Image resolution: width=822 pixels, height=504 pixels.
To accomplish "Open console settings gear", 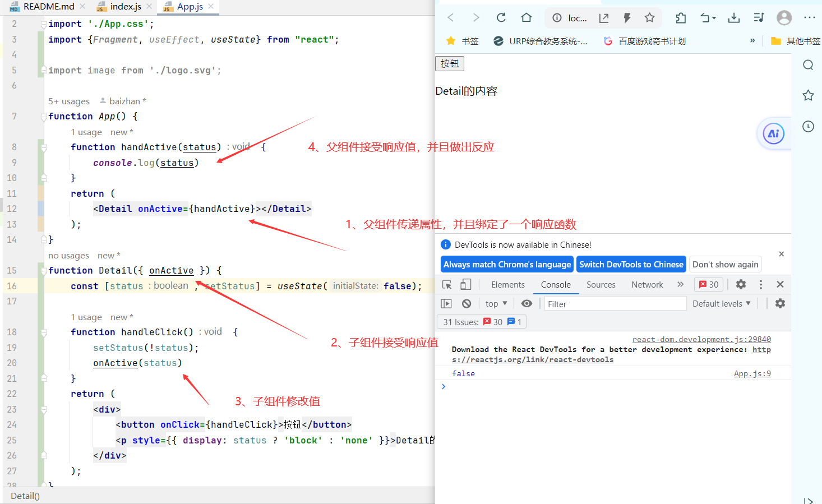I will tap(780, 303).
